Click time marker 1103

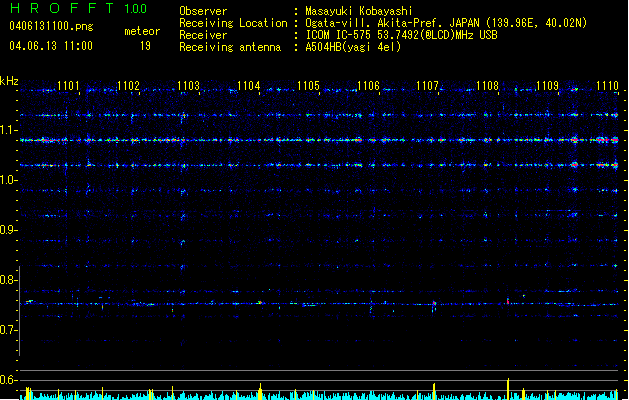[188, 86]
